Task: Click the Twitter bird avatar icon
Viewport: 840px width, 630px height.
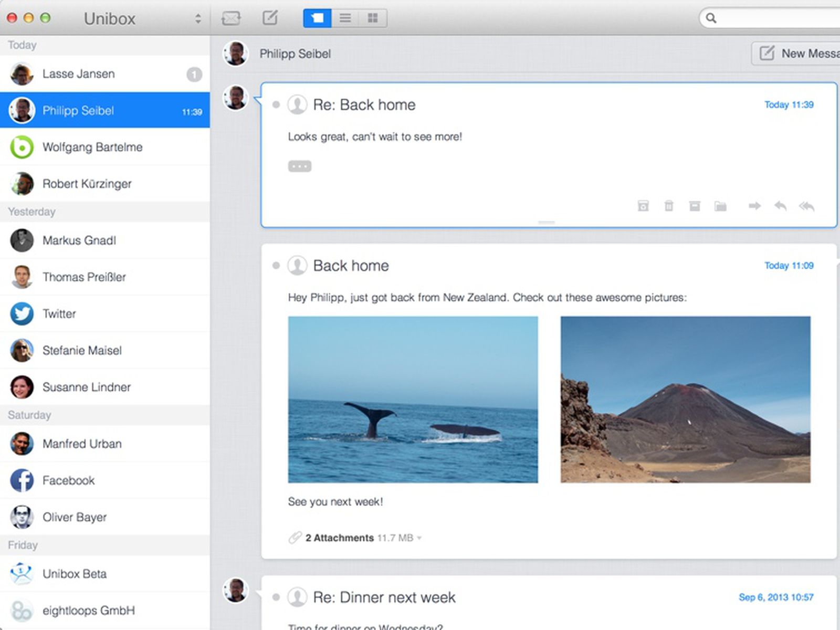Action: pyautogui.click(x=22, y=314)
